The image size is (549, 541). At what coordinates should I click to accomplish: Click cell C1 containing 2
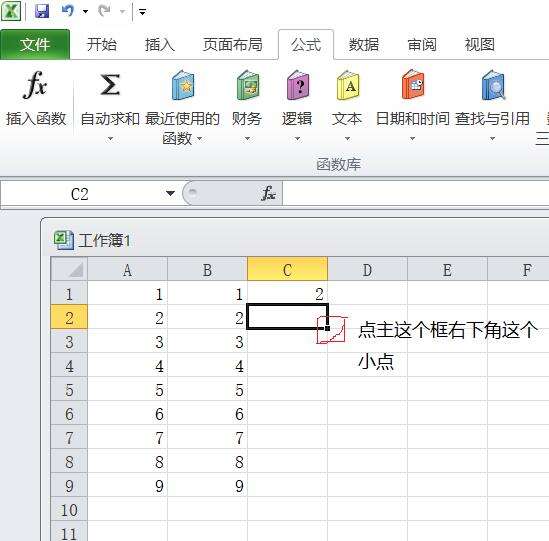tap(287, 293)
